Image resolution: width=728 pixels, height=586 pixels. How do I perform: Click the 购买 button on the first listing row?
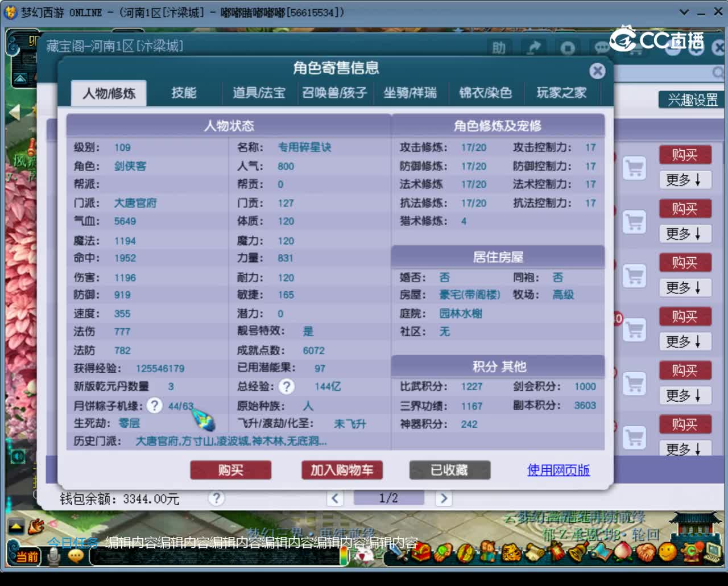click(685, 155)
